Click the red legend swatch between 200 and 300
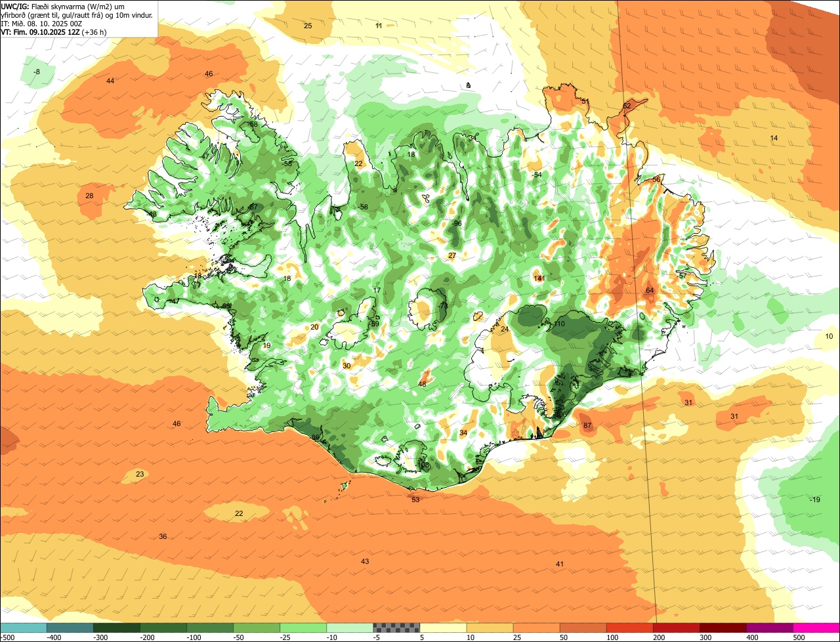This screenshot has width=840, height=642. tap(676, 628)
